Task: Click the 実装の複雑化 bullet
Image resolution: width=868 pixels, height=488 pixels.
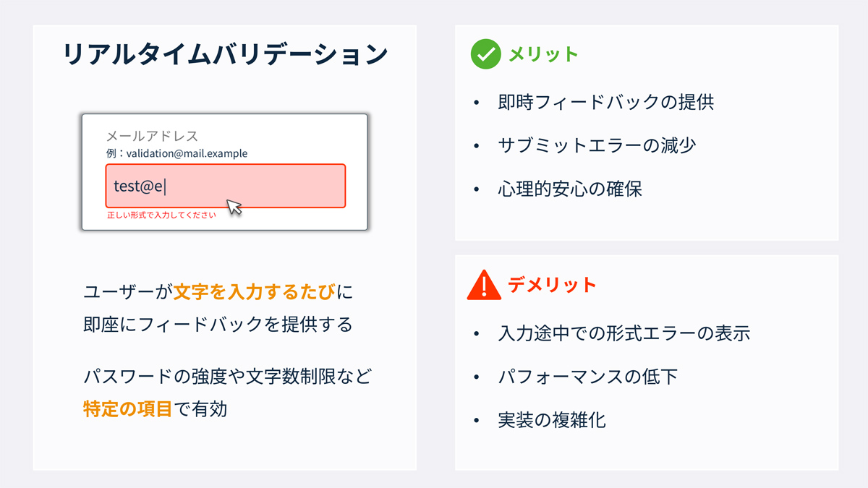Action: (551, 420)
